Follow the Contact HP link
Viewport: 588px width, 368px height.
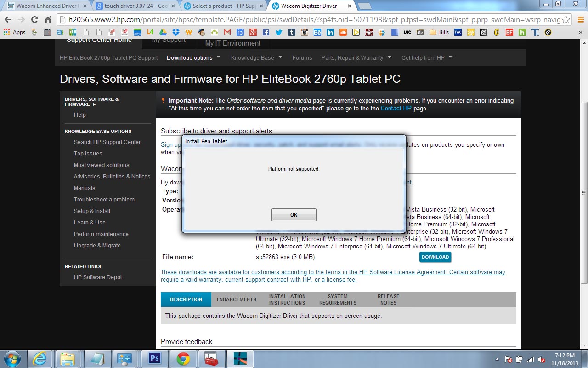[396, 109]
